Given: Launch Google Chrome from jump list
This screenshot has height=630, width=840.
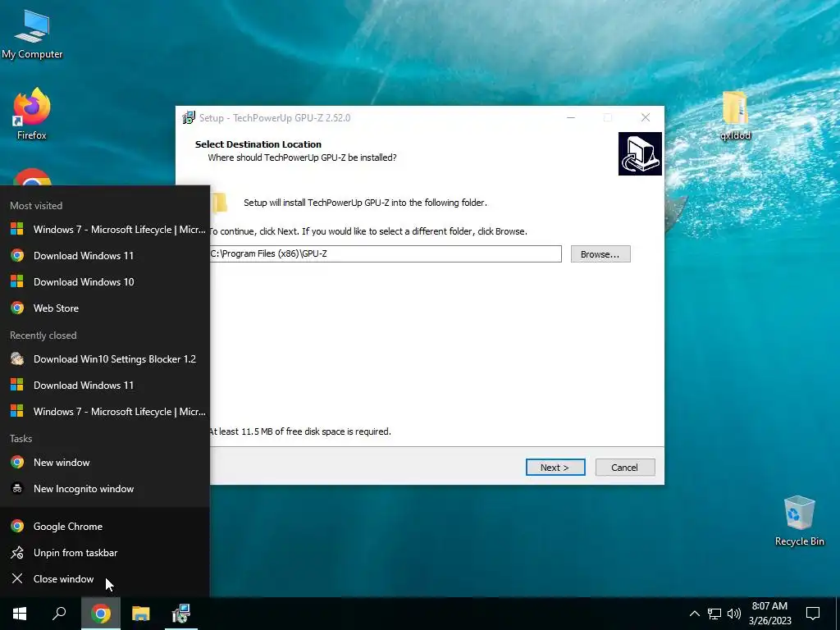Looking at the screenshot, I should click(x=105, y=526).
